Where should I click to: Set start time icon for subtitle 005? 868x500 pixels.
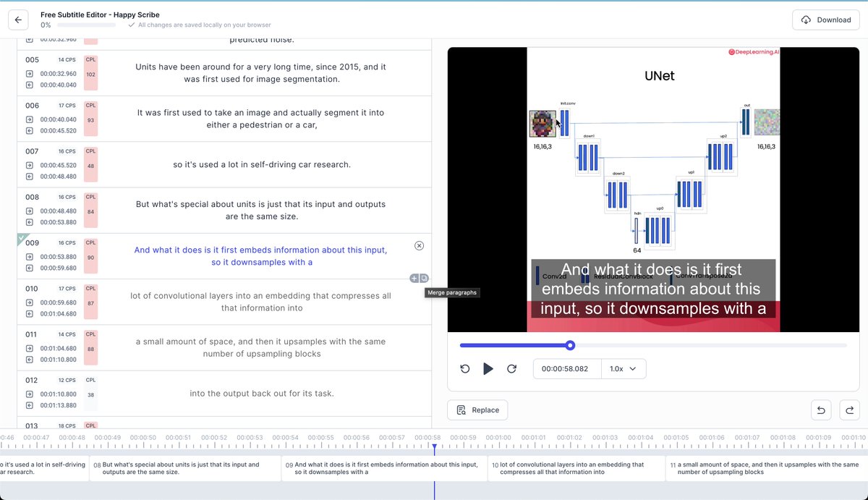[30, 74]
